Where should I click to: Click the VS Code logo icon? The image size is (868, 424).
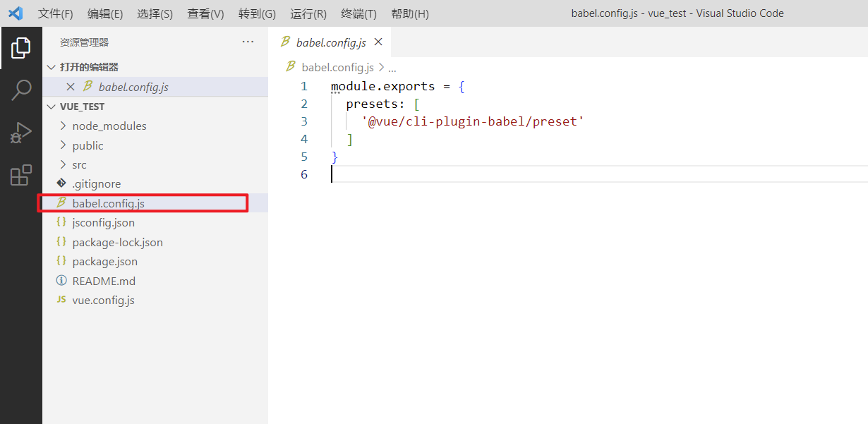(16, 13)
